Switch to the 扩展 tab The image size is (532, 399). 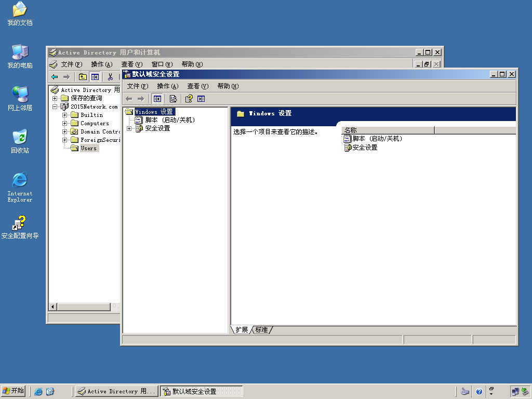point(242,330)
